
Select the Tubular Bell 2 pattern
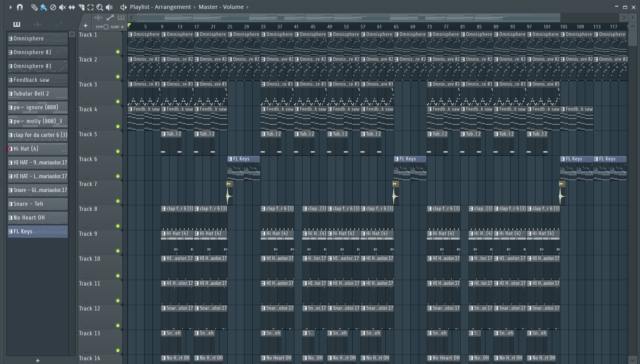[38, 94]
